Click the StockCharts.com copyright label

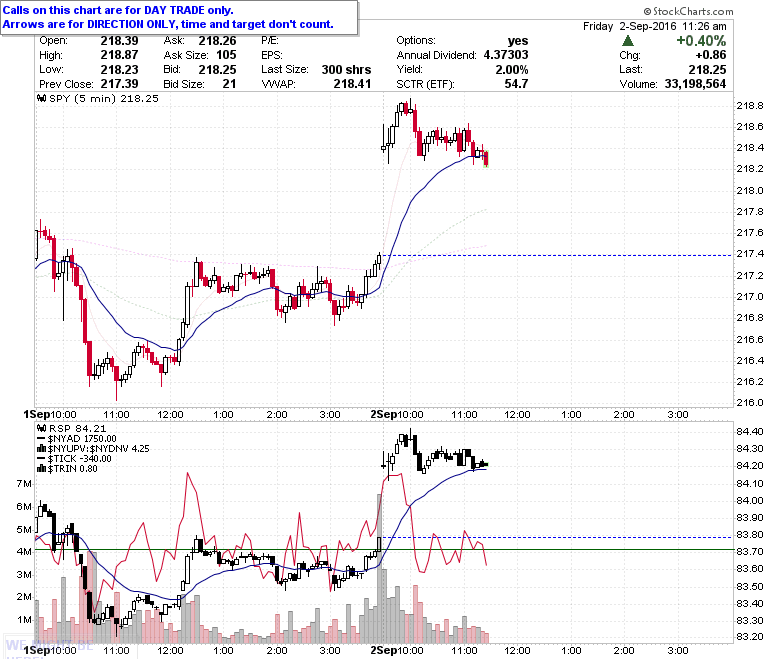(688, 11)
